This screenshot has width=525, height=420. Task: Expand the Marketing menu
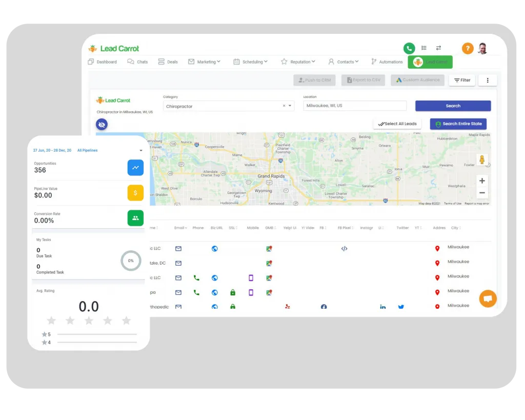pyautogui.click(x=204, y=62)
